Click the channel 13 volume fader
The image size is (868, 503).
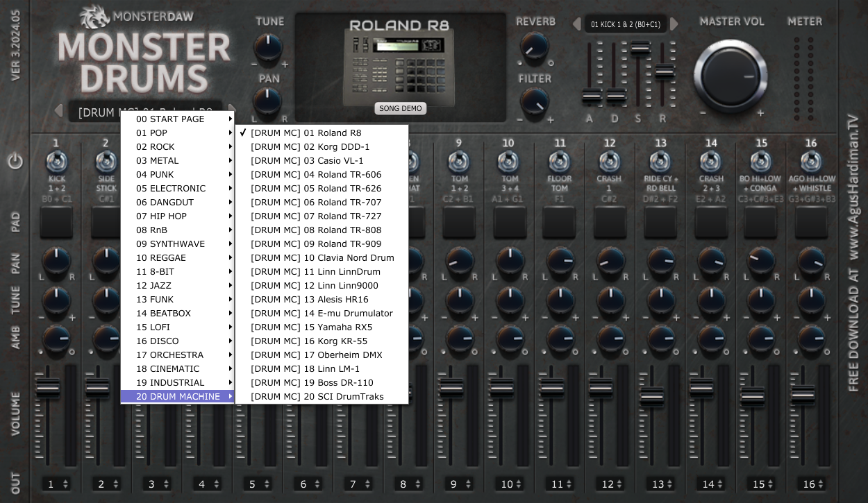pos(651,397)
